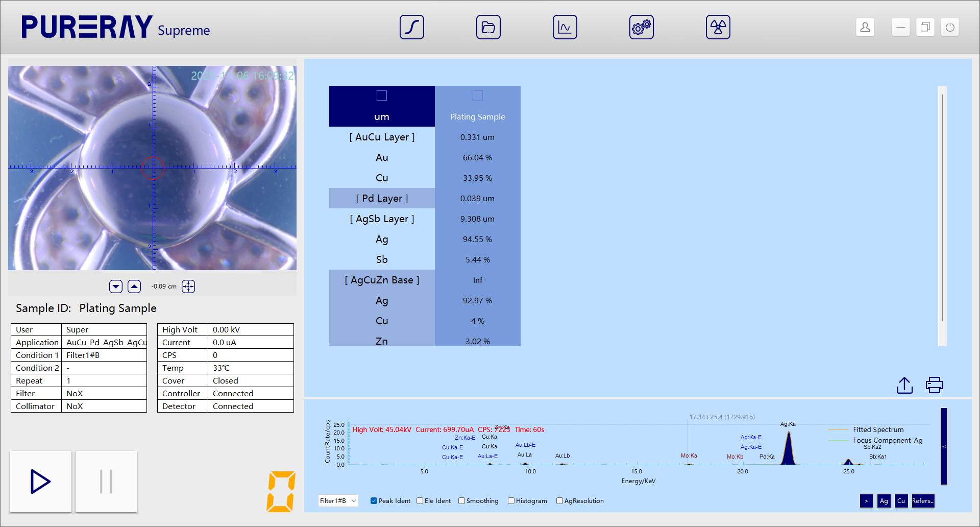This screenshot has height=527, width=980.
Task: Click the print results icon
Action: coord(934,385)
